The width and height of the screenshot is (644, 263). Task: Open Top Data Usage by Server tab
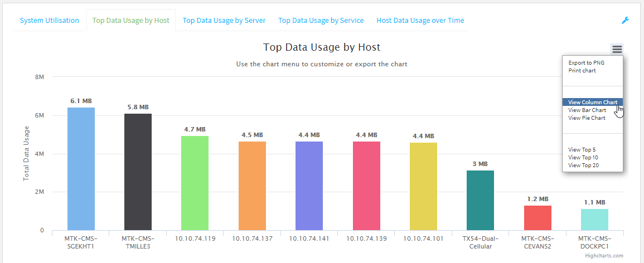224,21
